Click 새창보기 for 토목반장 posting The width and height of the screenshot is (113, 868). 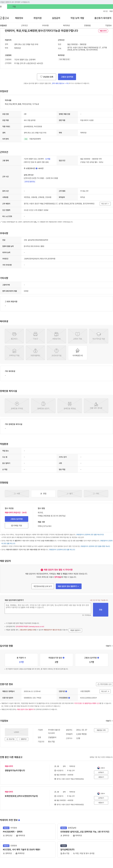click(101, 803)
